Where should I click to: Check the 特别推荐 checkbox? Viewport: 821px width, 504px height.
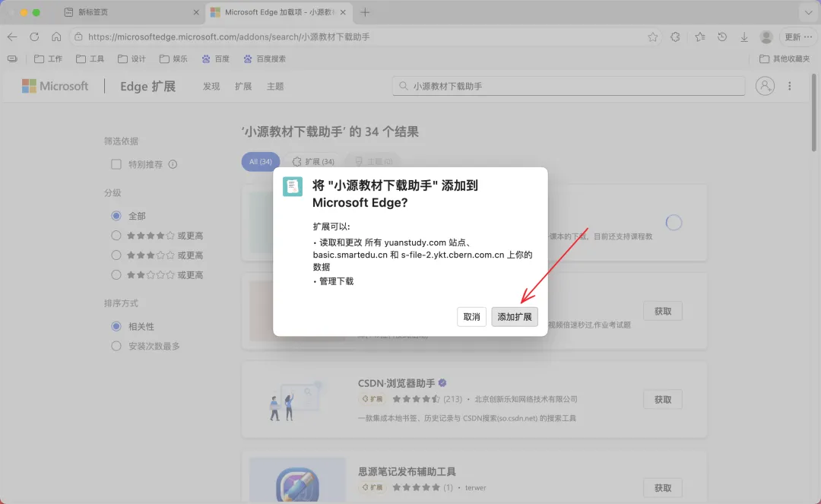pyautogui.click(x=116, y=164)
